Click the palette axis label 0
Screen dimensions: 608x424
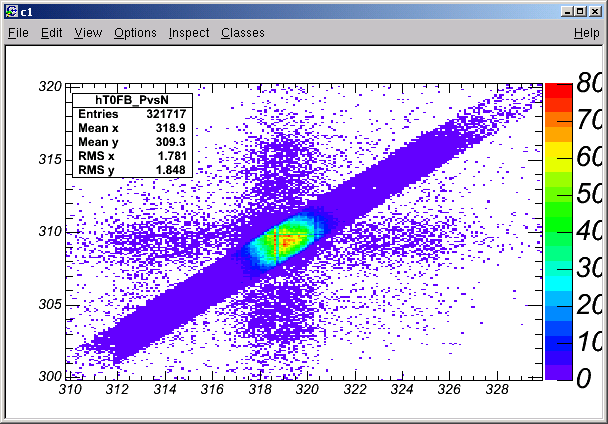584,378
